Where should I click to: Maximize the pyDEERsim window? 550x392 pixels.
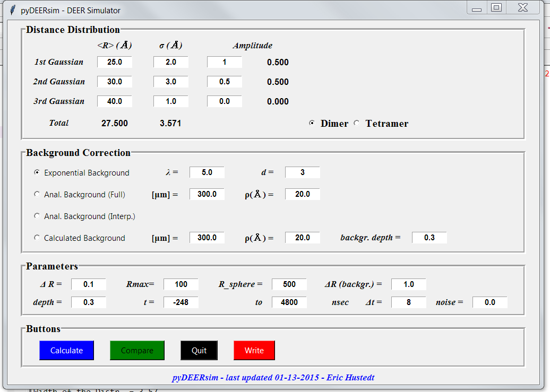496,7
